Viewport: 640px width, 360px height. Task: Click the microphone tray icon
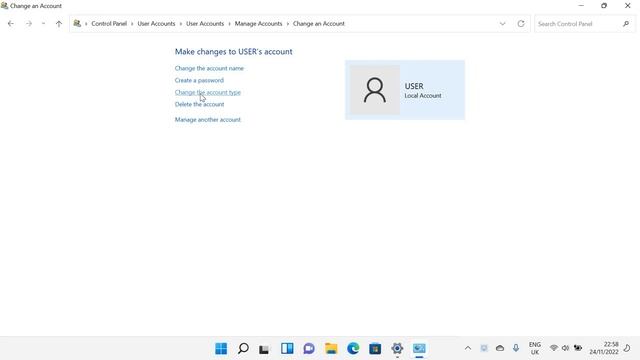click(x=516, y=348)
